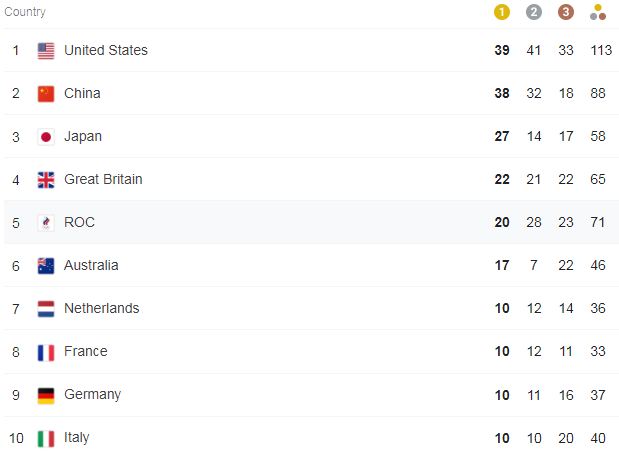Image resolution: width=619 pixels, height=454 pixels.
Task: Click the ROC flag icon
Action: (x=46, y=223)
